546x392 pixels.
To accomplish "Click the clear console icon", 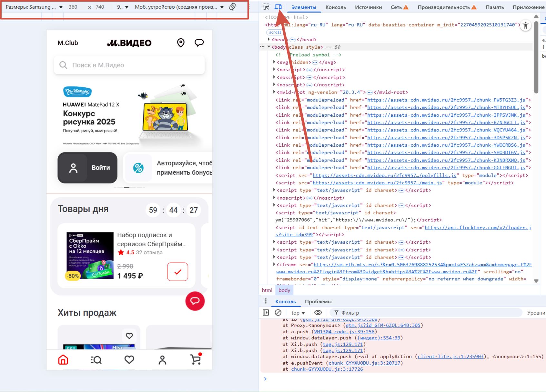I will click(x=278, y=312).
